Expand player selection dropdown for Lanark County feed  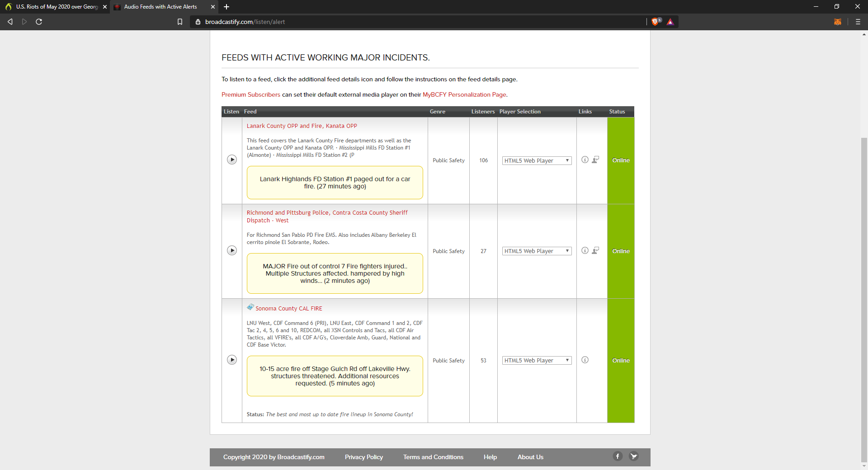(537, 160)
